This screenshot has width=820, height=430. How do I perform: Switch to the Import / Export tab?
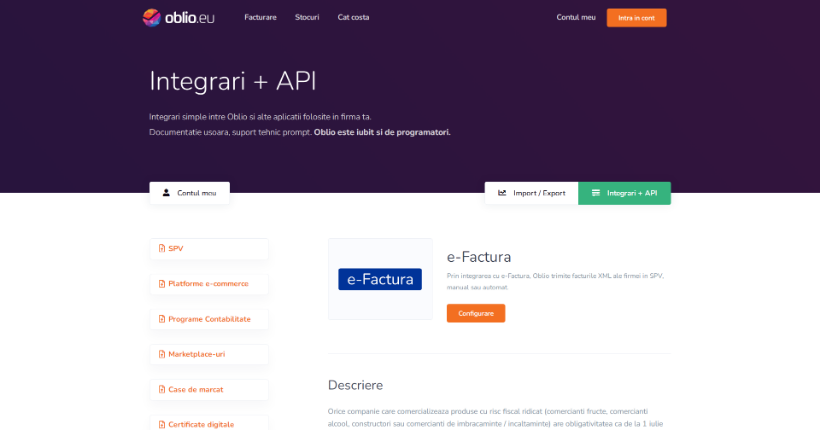coord(531,193)
